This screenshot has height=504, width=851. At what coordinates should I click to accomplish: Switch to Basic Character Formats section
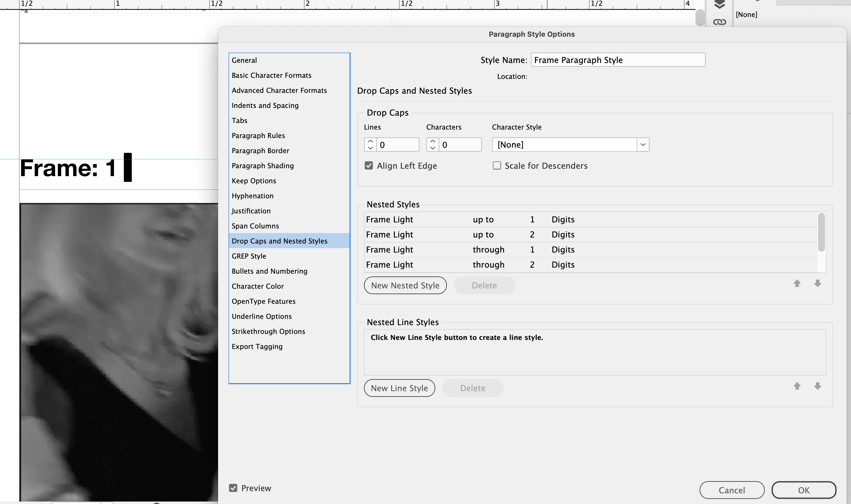(271, 75)
